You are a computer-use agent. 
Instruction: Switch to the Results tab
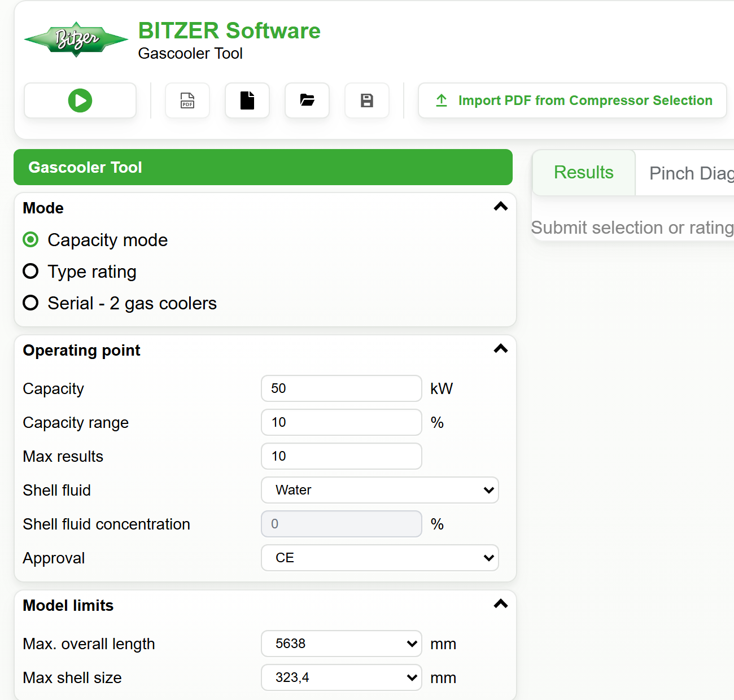click(x=584, y=173)
